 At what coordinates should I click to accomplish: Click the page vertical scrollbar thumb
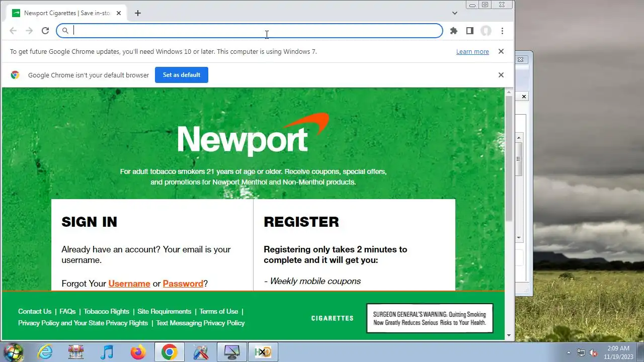pos(509,158)
